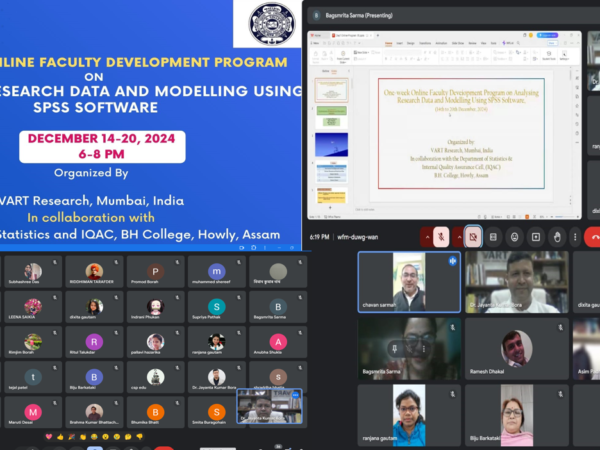Open the Slide Show tab in the presented slides app
This screenshot has height=450, width=600.
pos(458,43)
